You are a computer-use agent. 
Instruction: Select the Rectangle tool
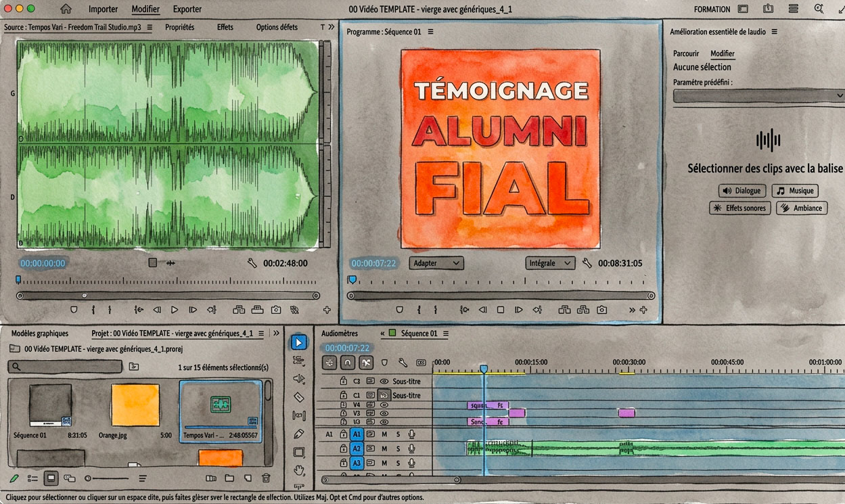coord(298,452)
